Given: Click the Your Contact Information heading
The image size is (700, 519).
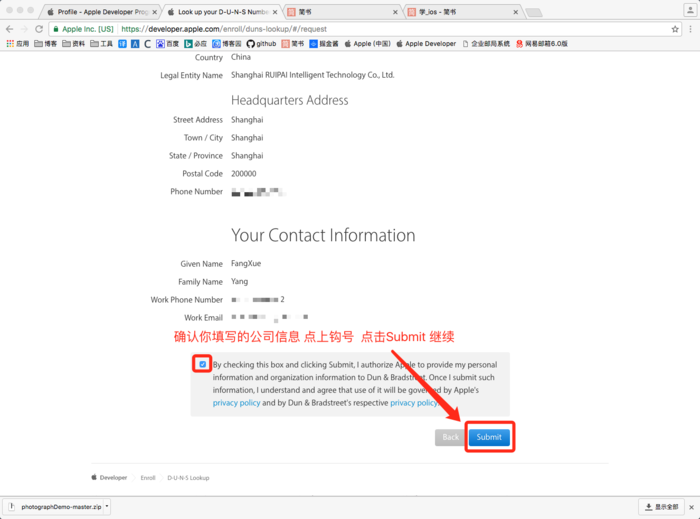Looking at the screenshot, I should (x=323, y=235).
